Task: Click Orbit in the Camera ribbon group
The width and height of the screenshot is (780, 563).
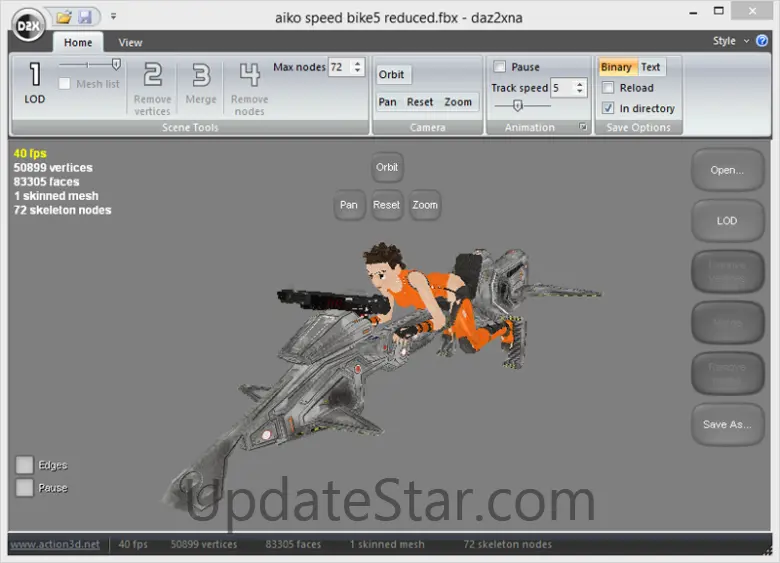Action: (392, 75)
